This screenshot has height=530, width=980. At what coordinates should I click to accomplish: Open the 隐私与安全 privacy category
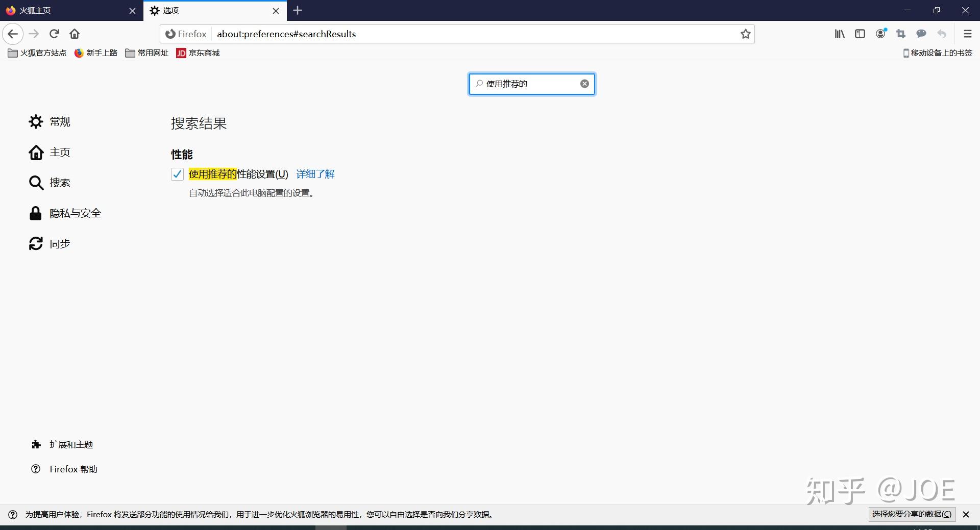(x=65, y=213)
